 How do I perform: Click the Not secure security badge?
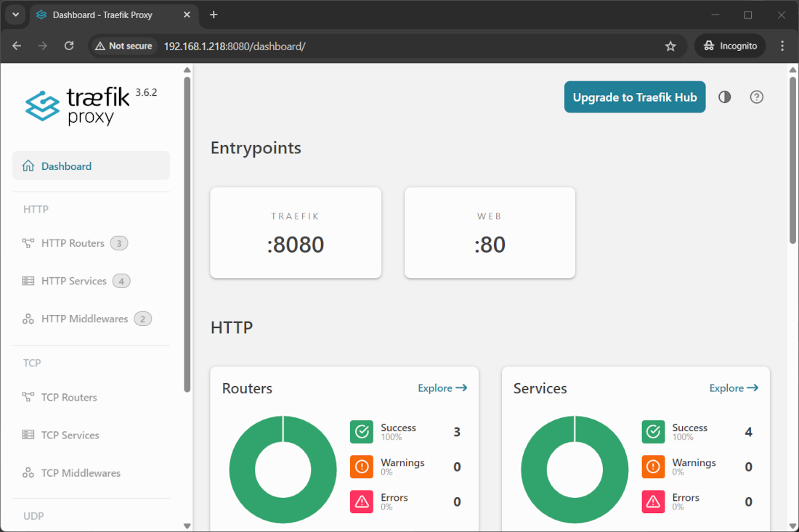[x=123, y=45]
